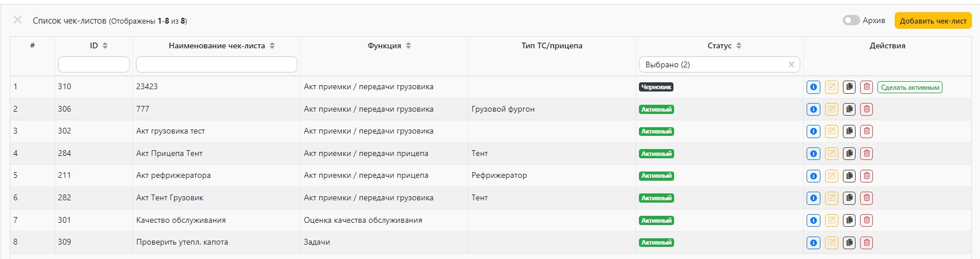Sort by Статус column header
980x259 pixels.
coord(739,45)
